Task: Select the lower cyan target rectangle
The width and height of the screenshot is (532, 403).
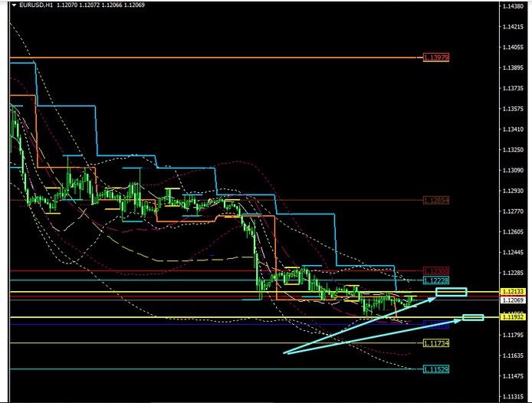Action: coord(472,317)
